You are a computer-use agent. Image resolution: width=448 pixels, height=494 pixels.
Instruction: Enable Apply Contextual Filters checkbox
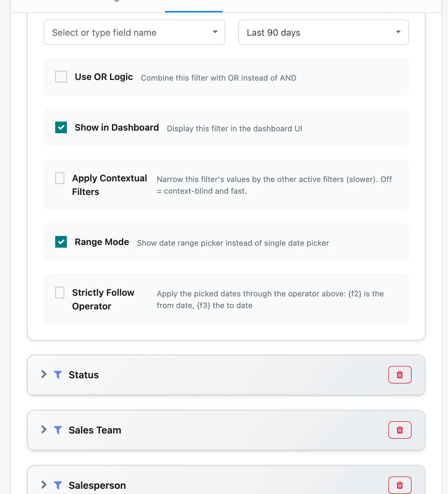click(60, 178)
